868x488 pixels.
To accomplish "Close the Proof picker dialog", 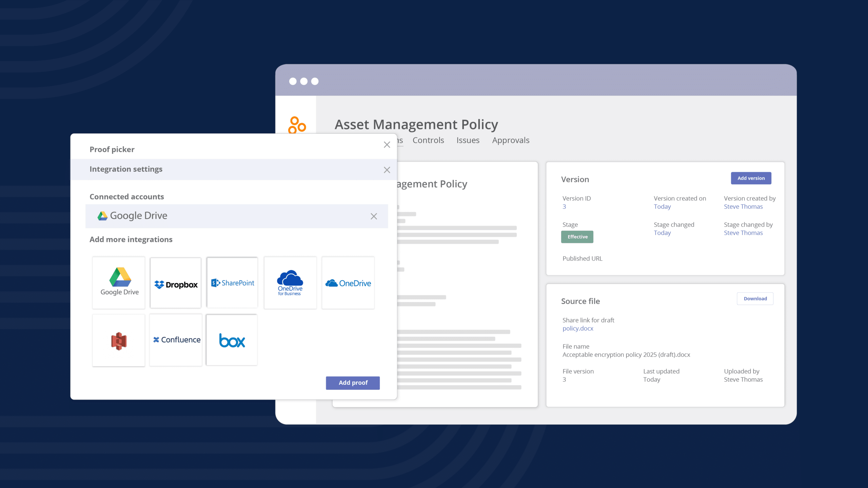I will point(387,145).
